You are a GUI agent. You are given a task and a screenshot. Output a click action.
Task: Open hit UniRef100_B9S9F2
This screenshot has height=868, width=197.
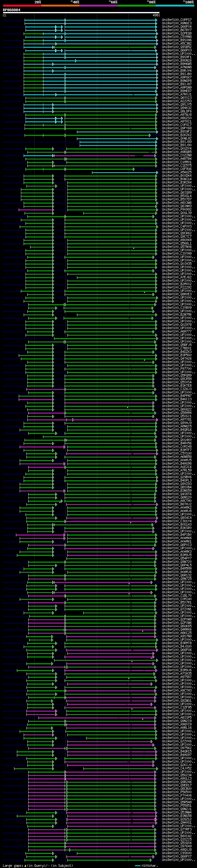point(177,132)
